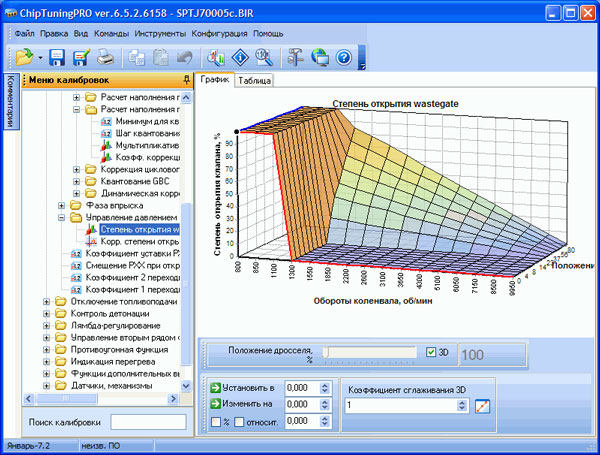Image resolution: width=600 pixels, height=455 pixels.
Task: Click the magnifier search icon in toolbar
Action: pyautogui.click(x=263, y=57)
